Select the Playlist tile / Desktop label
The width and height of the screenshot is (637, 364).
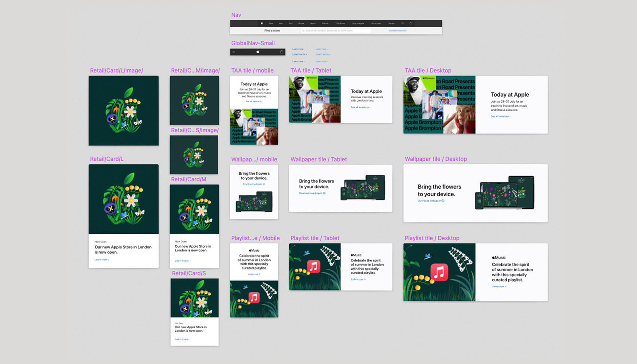tap(432, 238)
